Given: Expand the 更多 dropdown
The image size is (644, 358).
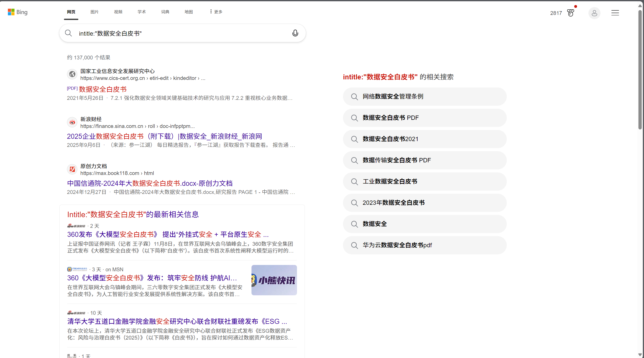Looking at the screenshot, I should pos(215,12).
